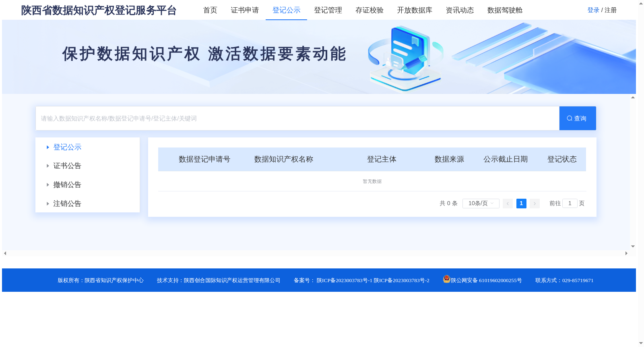Open the 10条/页 page size dropdown
The width and height of the screenshot is (644, 347).
pos(481,204)
